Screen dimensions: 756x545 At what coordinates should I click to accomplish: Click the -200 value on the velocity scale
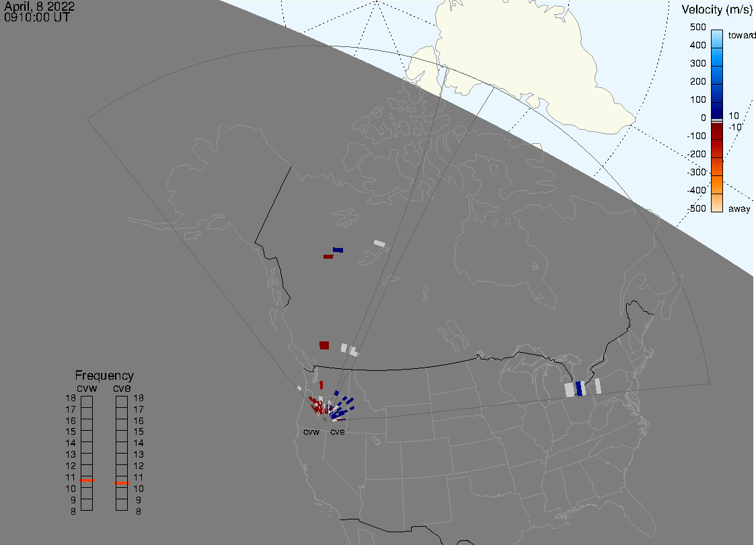697,154
